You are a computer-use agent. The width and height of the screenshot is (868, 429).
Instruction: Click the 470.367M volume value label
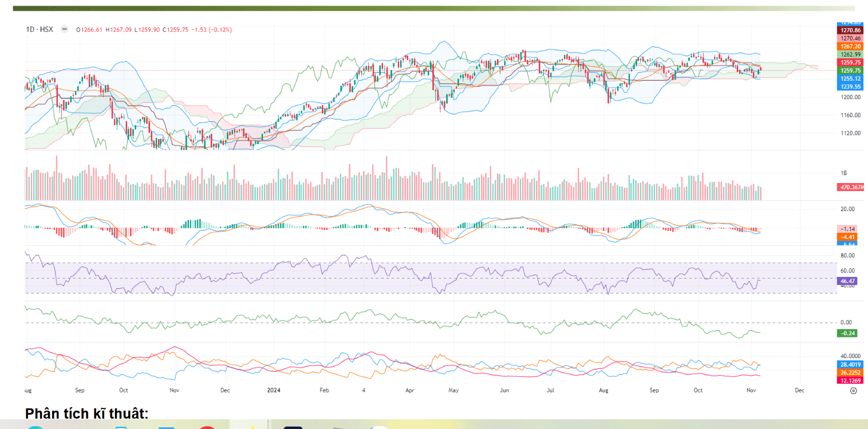pyautogui.click(x=851, y=187)
